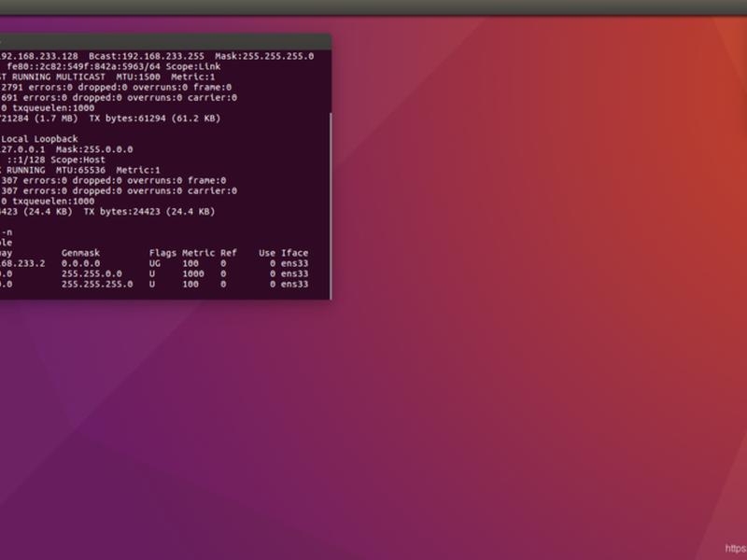The height and width of the screenshot is (560, 747).
Task: Click "ens33" in the UG row
Action: tap(294, 263)
